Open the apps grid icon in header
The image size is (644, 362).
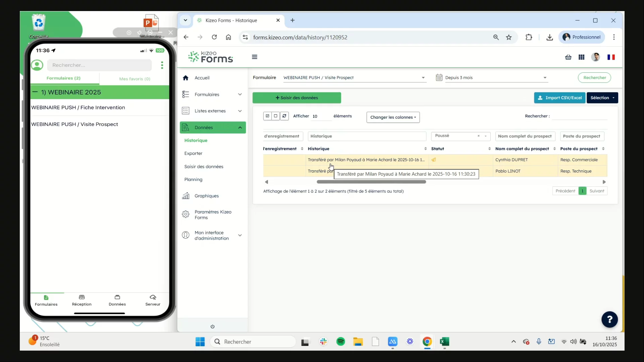(x=582, y=57)
